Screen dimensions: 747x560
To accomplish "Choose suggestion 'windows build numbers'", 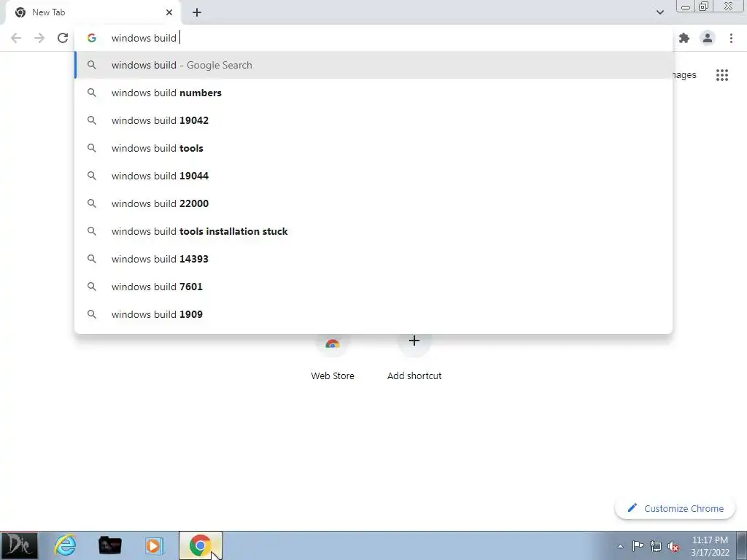I will click(x=373, y=93).
